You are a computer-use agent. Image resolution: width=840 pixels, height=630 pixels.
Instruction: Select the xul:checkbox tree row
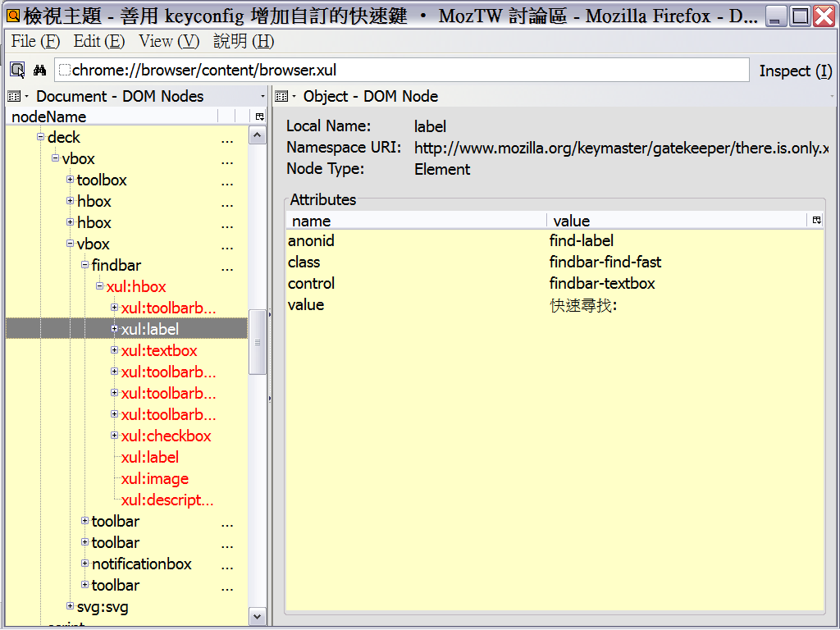point(127,436)
